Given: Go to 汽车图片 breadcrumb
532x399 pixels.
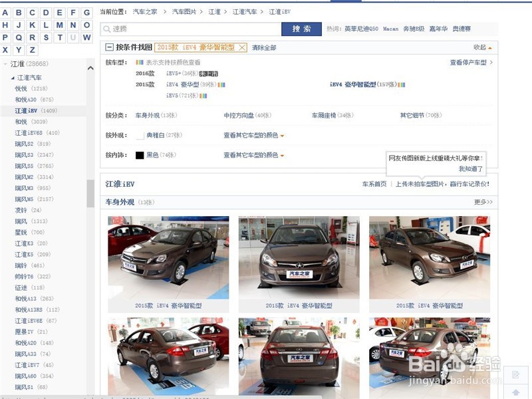Looking at the screenshot, I should coord(184,12).
